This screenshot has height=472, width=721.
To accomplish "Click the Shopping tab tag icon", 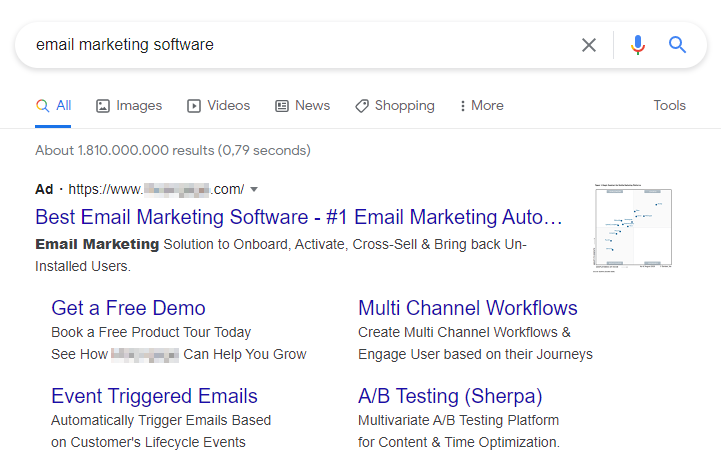I will 362,106.
